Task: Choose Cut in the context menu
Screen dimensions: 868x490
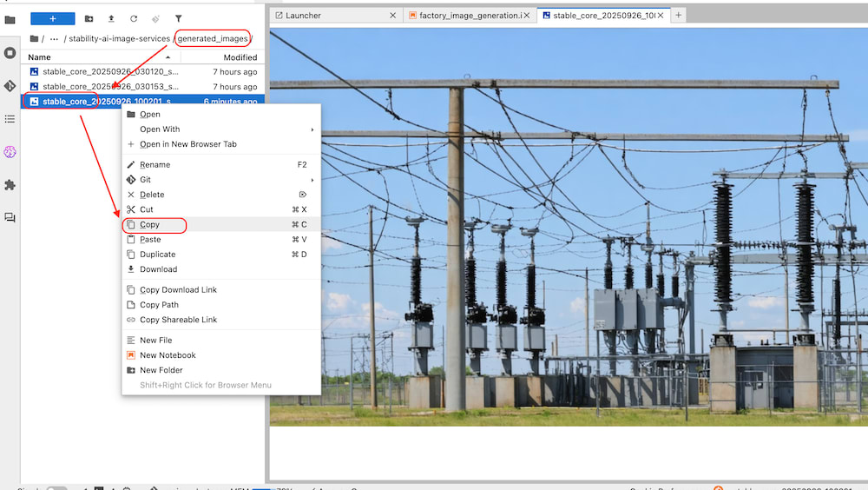Action: click(220, 209)
